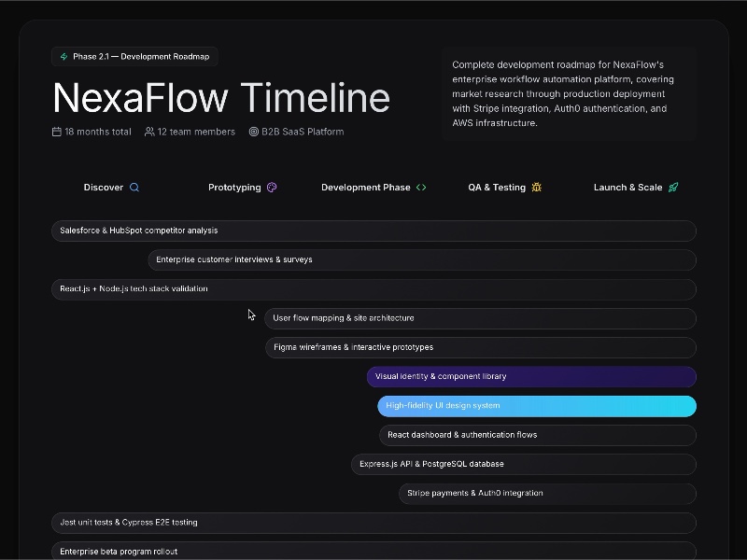Click the calendar icon before 18 months total

tap(57, 132)
